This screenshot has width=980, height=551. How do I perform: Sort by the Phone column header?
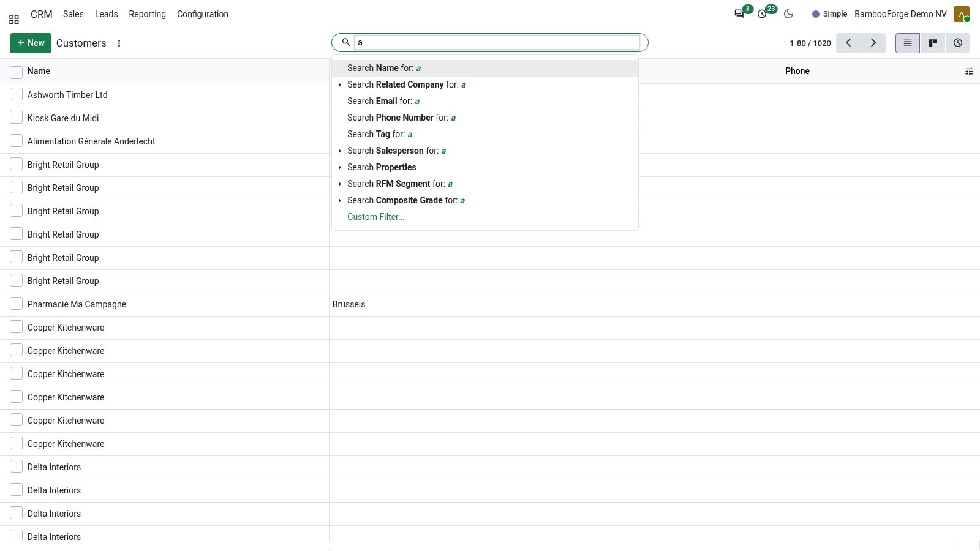(x=797, y=71)
